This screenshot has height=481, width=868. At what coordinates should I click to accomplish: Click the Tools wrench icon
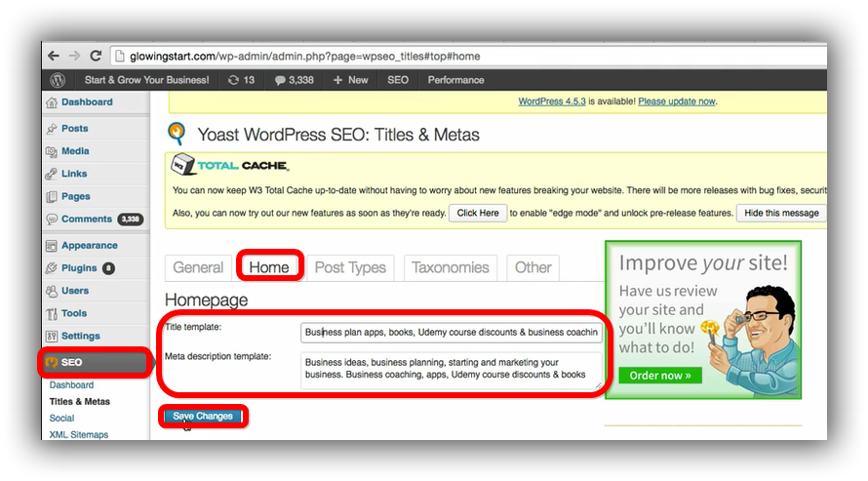52,314
